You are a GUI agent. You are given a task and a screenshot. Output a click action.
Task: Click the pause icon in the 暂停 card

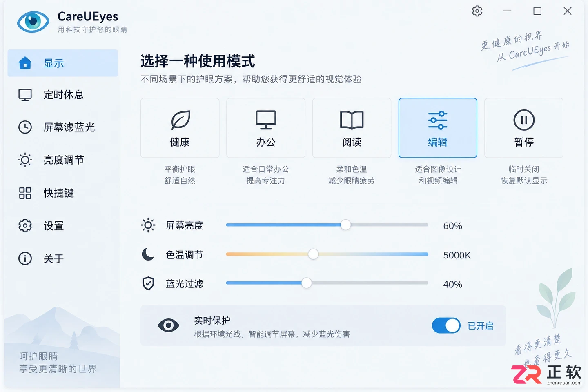pos(524,120)
